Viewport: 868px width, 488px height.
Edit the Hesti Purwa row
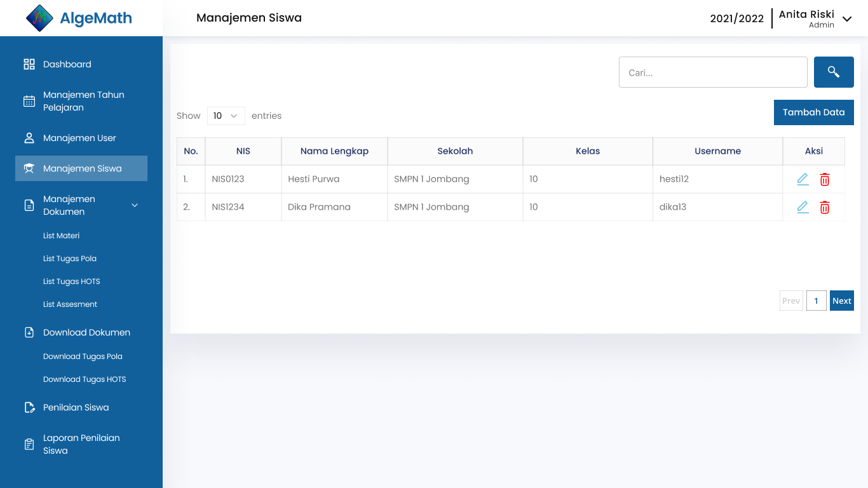click(803, 179)
